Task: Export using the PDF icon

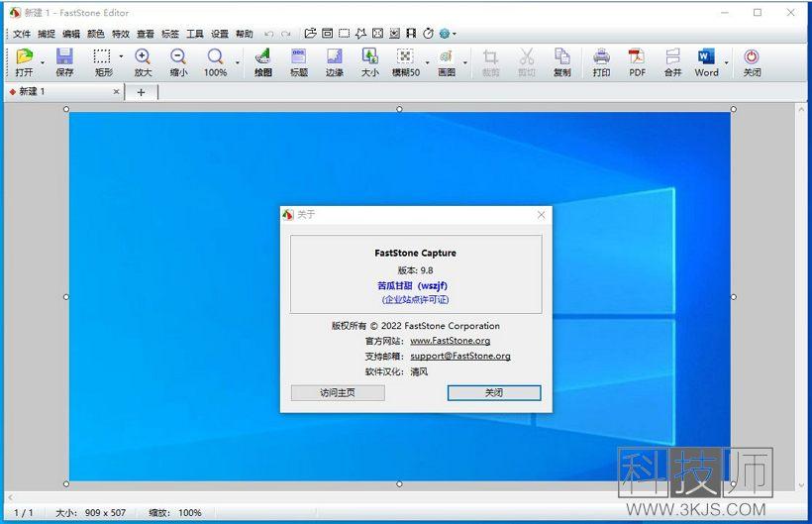Action: [637, 62]
